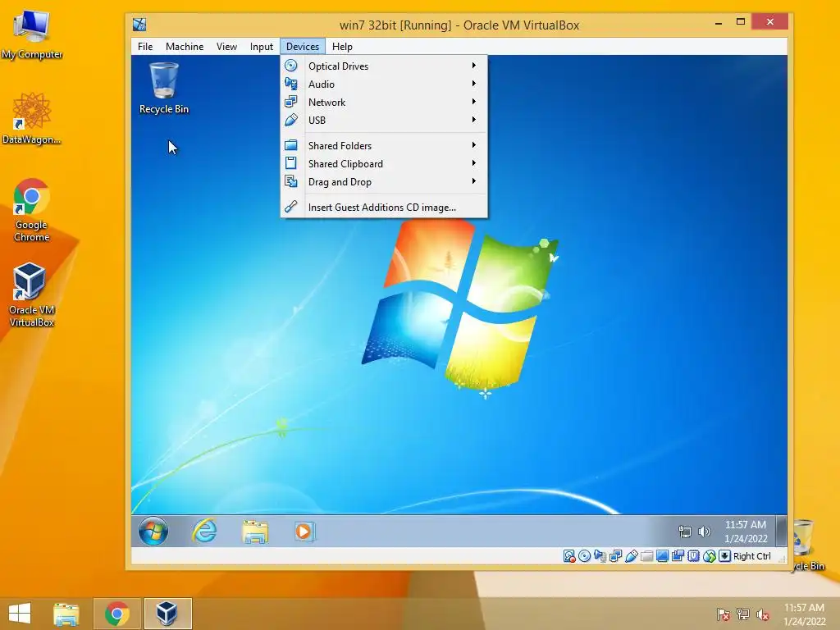Click the recording status bar icon

(678, 556)
